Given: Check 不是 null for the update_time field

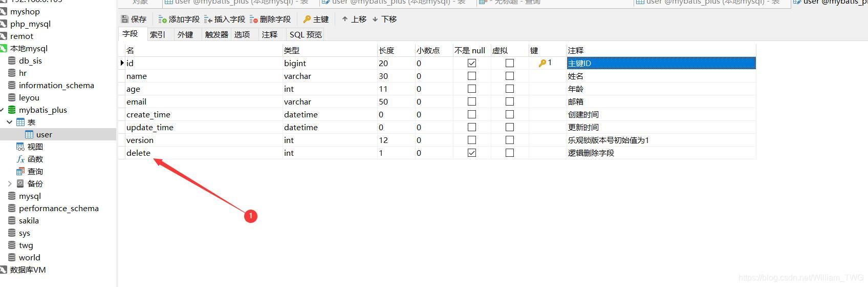Looking at the screenshot, I should click(x=472, y=127).
